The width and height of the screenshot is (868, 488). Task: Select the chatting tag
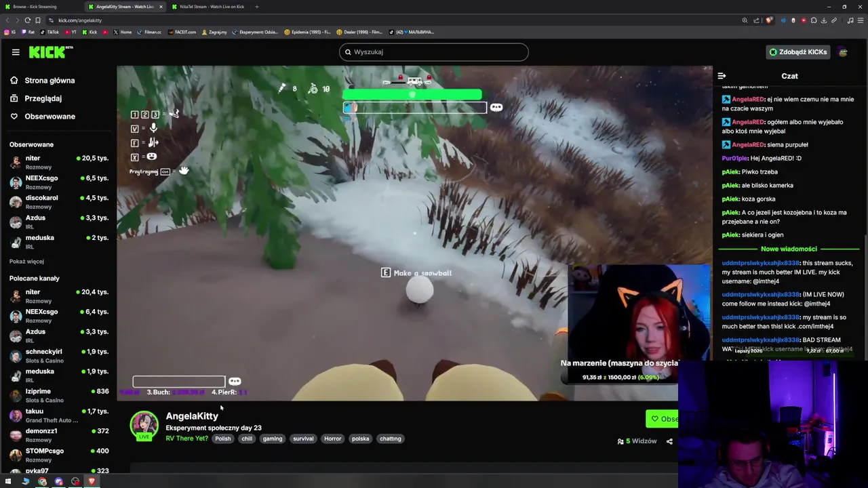tap(390, 439)
